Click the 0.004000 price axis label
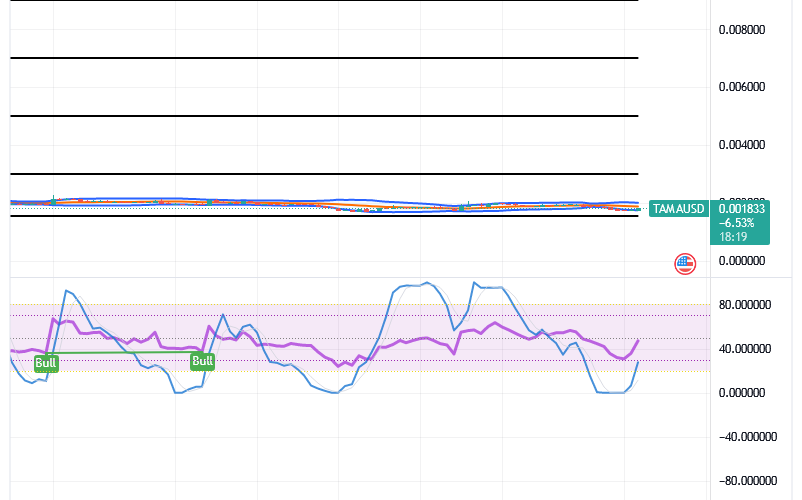 (742, 145)
